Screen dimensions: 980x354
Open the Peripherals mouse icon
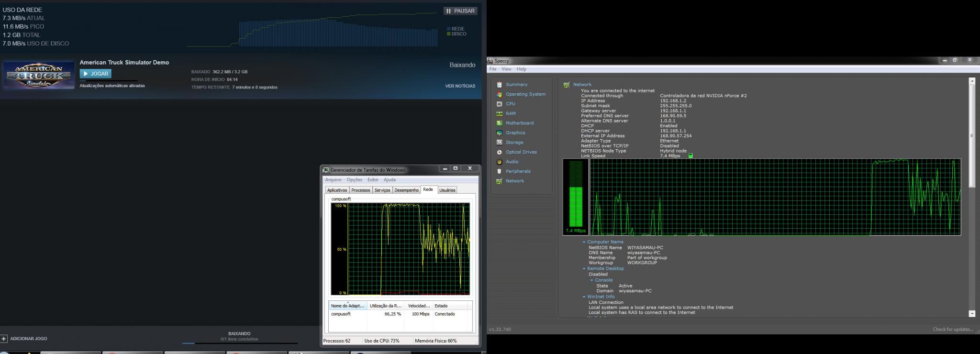499,171
